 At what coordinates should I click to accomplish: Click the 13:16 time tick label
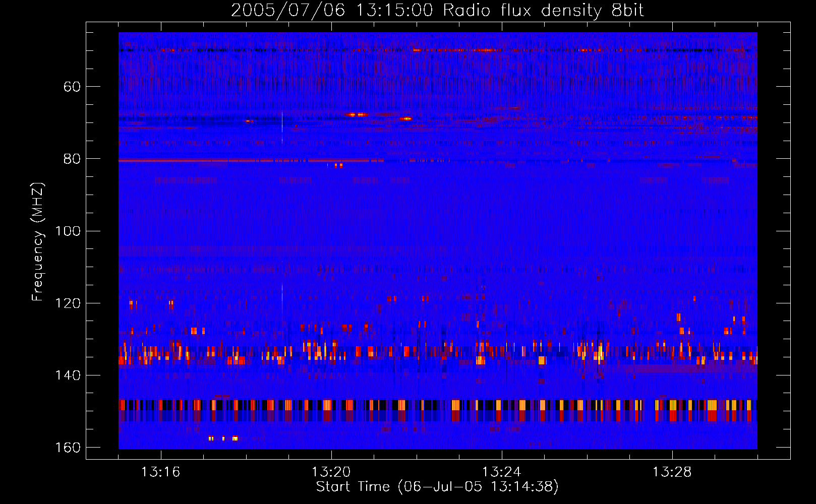coord(160,472)
